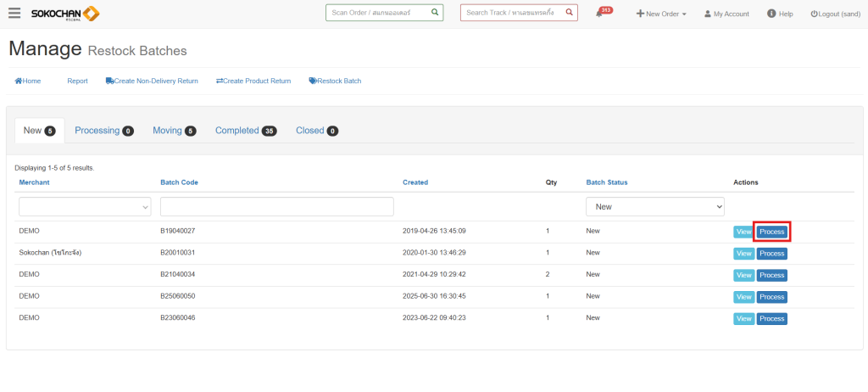Click Logout (sand) power icon
868x392 pixels.
[814, 14]
